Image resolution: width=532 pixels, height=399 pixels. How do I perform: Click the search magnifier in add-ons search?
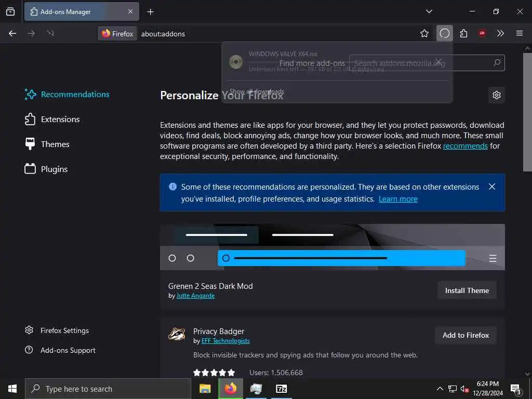497,62
